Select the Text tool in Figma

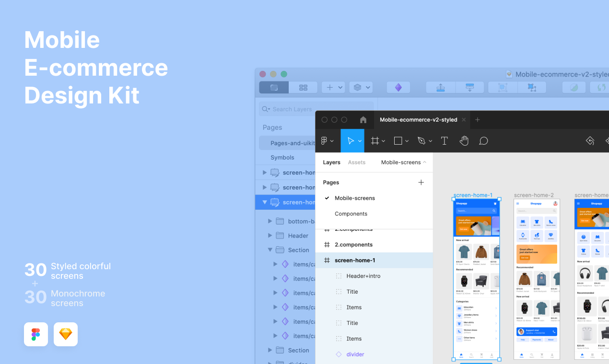(444, 140)
